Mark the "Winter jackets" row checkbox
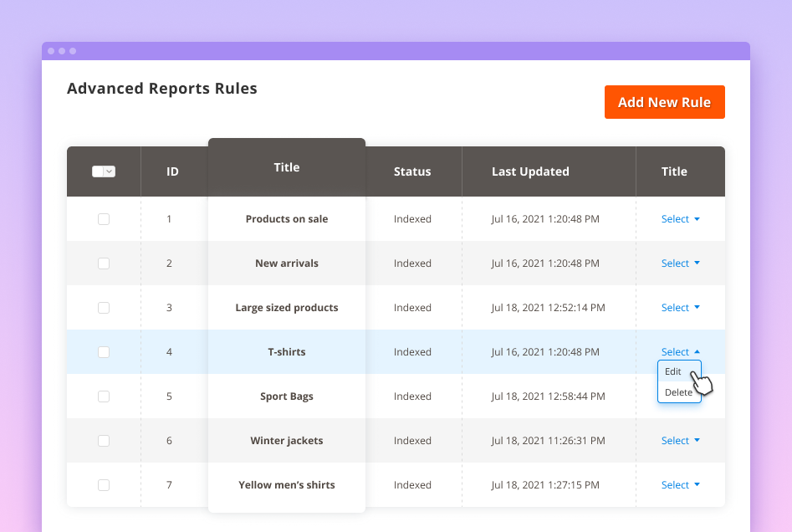The width and height of the screenshot is (792, 532). pyautogui.click(x=103, y=440)
